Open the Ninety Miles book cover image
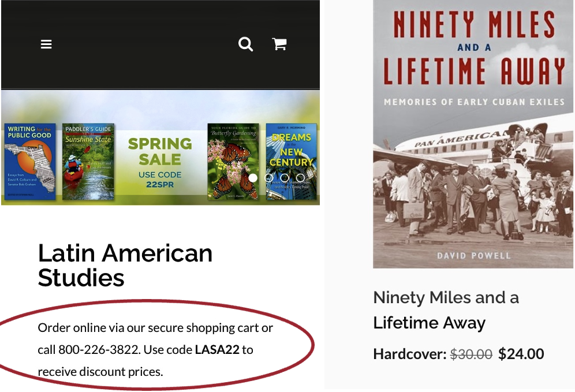The width and height of the screenshot is (575, 392). [473, 133]
